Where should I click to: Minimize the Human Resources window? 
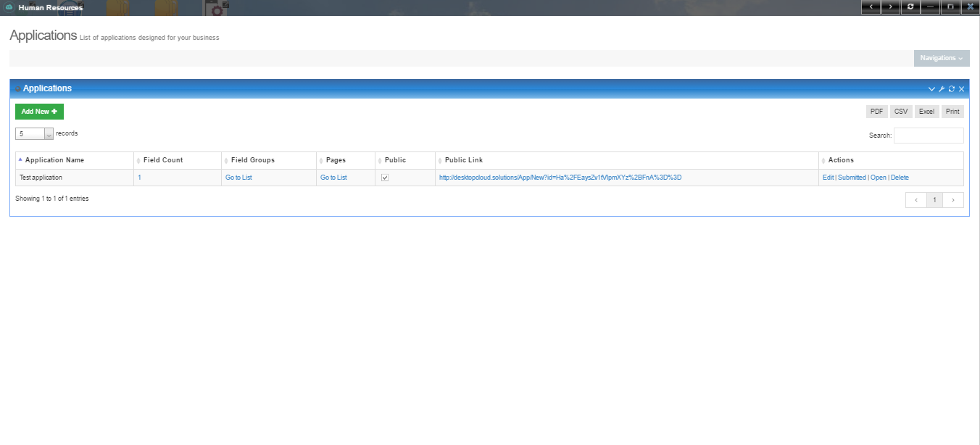coord(930,7)
